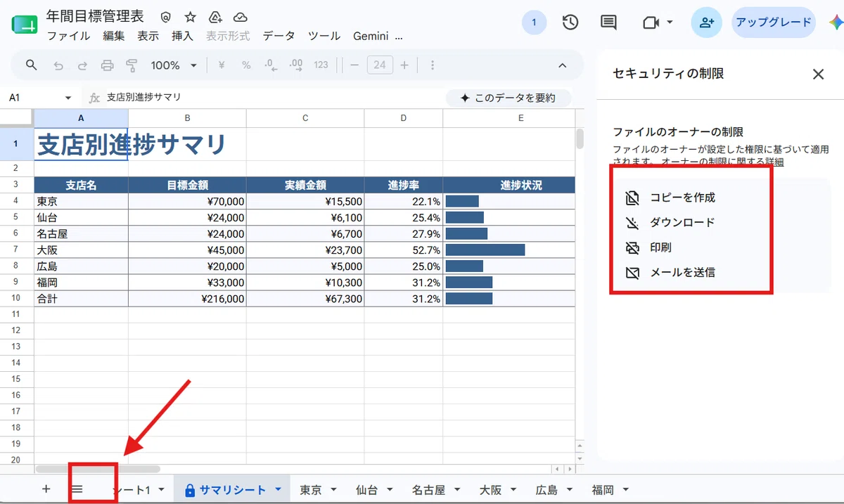
Task: Switch to the 大阪 sheet tab
Action: click(491, 490)
